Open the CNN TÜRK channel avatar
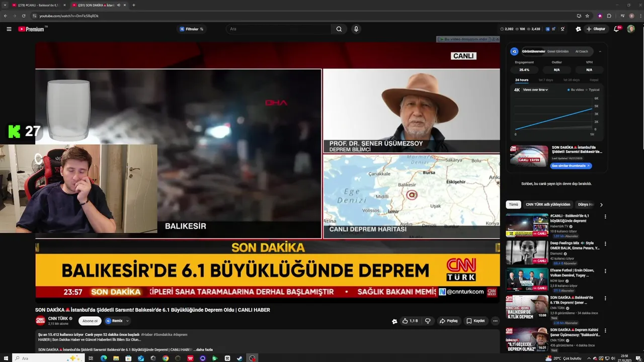The width and height of the screenshot is (644, 362). pyautogui.click(x=40, y=321)
